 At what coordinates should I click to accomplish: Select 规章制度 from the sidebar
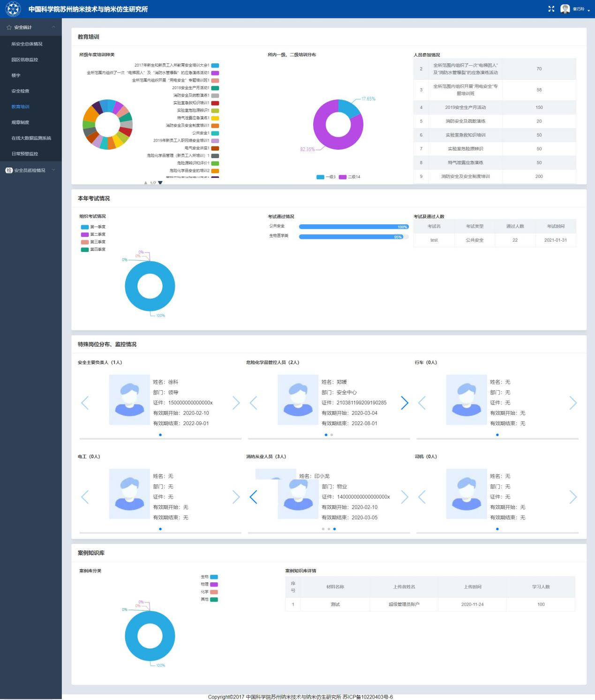pyautogui.click(x=20, y=122)
